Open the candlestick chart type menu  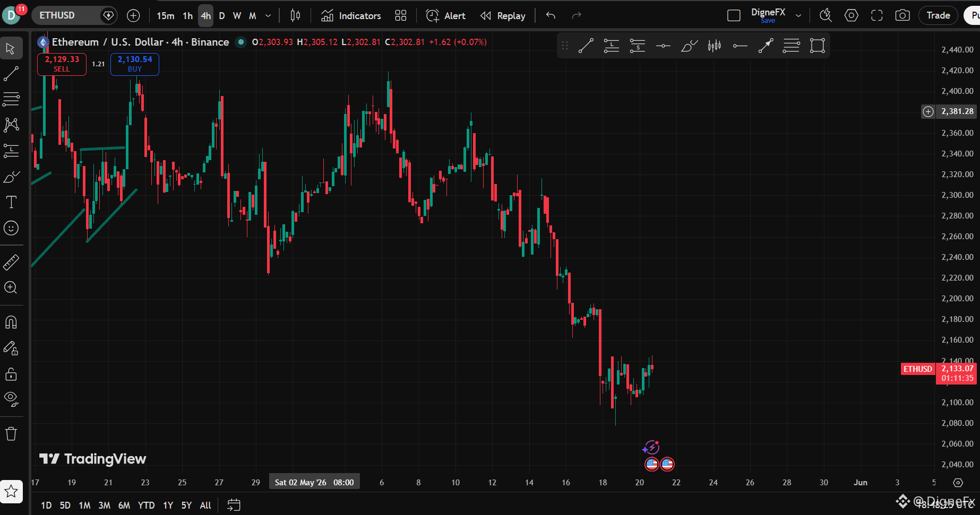296,16
